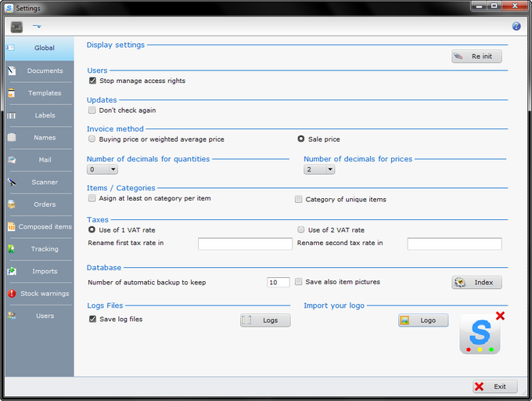The width and height of the screenshot is (532, 401).
Task: Switch to the Names tab
Action: 40,138
